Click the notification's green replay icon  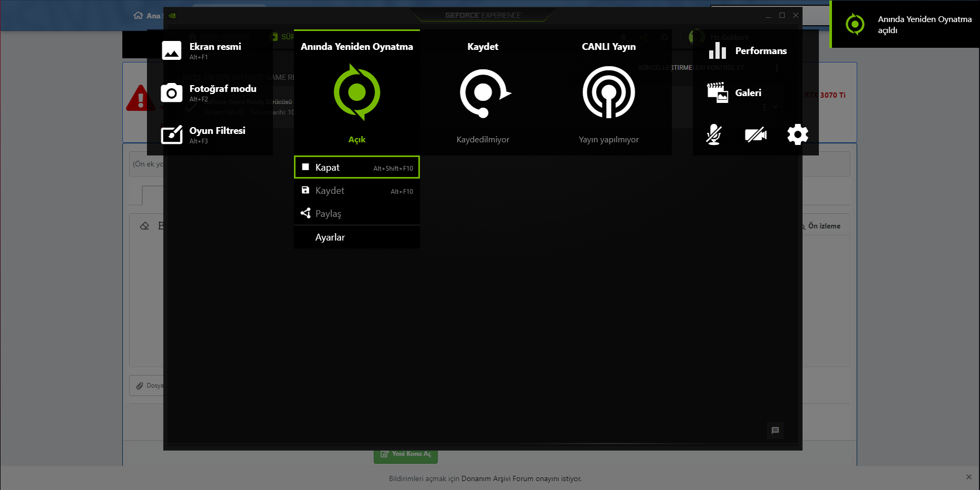point(855,24)
